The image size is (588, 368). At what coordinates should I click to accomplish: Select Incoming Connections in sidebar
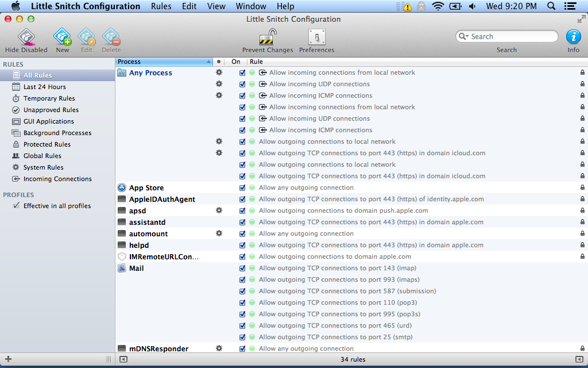(57, 179)
